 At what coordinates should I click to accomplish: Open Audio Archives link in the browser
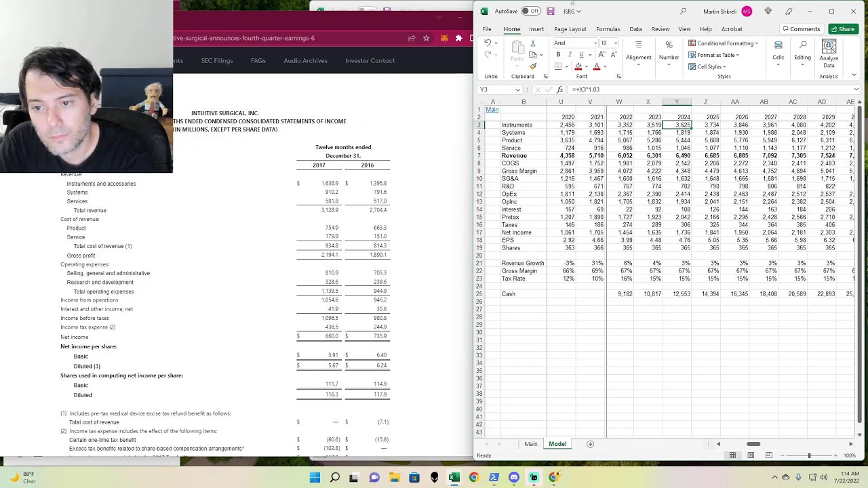[305, 61]
